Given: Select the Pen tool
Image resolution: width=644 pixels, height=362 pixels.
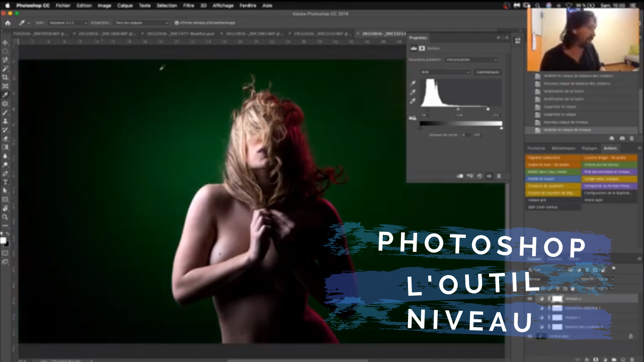Looking at the screenshot, I should (x=6, y=173).
